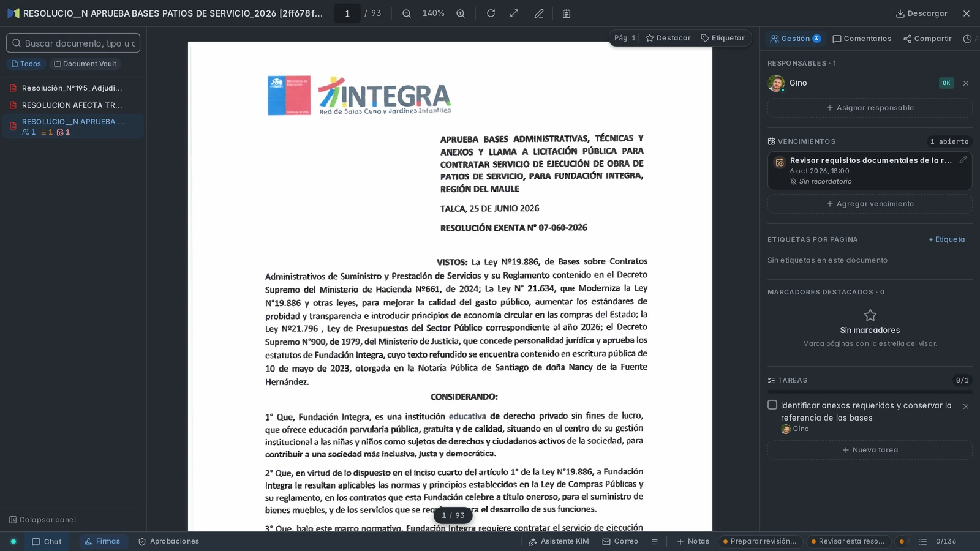Open Resolución_N°195_Adjudi... document

click(x=72, y=88)
